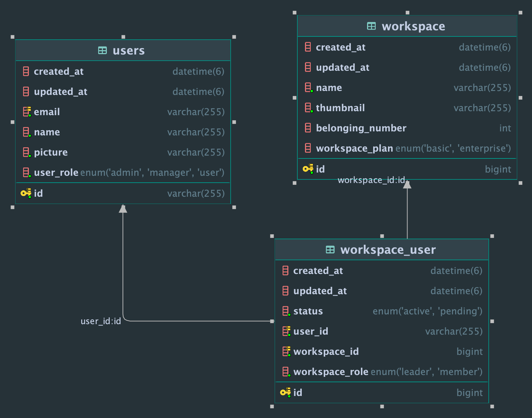The height and width of the screenshot is (418, 532).
Task: Click the users table icon in header
Action: coord(103,51)
